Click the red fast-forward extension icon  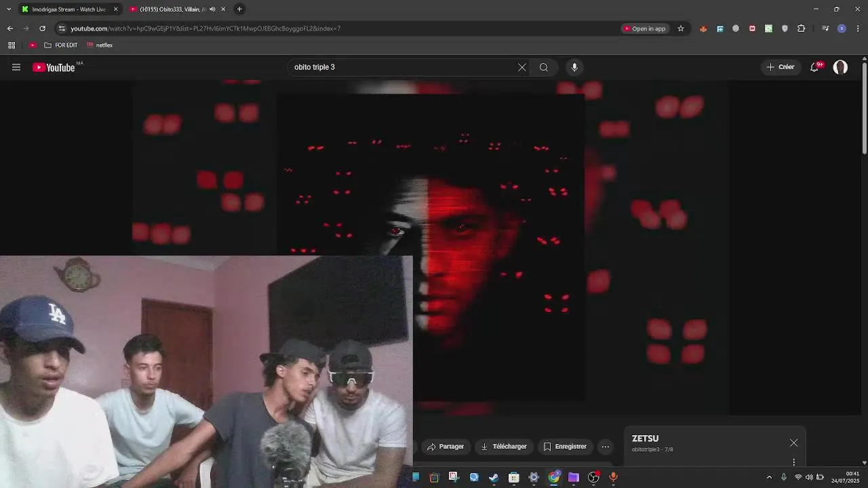752,28
